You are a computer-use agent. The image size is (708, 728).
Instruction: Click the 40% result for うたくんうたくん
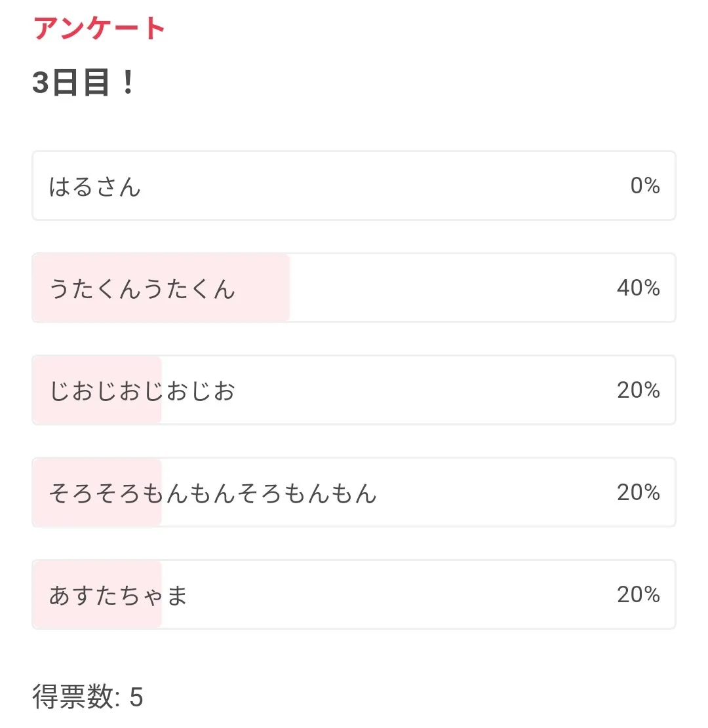pos(638,288)
